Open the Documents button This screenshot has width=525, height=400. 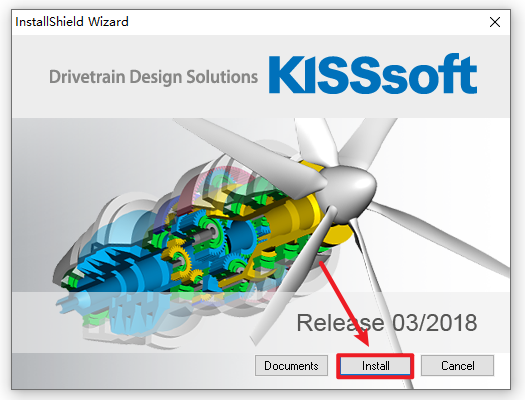291,366
